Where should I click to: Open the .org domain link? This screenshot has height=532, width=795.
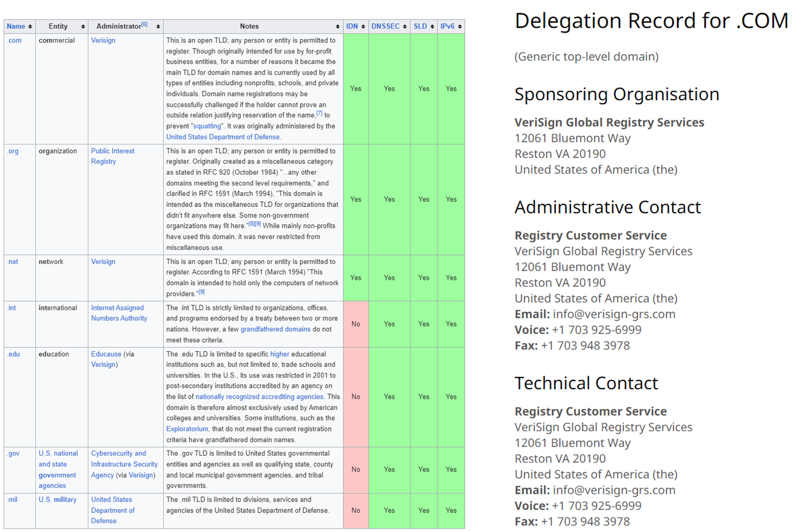[13, 151]
